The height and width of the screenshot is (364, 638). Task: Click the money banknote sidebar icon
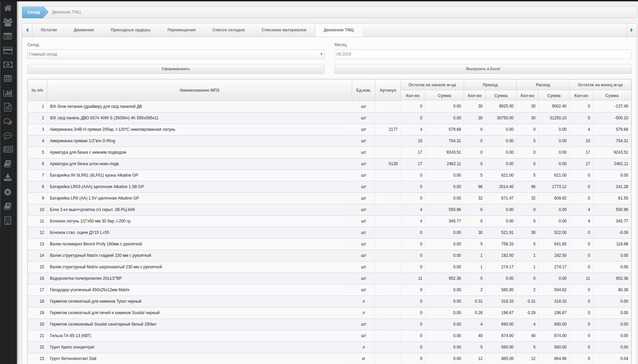8,65
